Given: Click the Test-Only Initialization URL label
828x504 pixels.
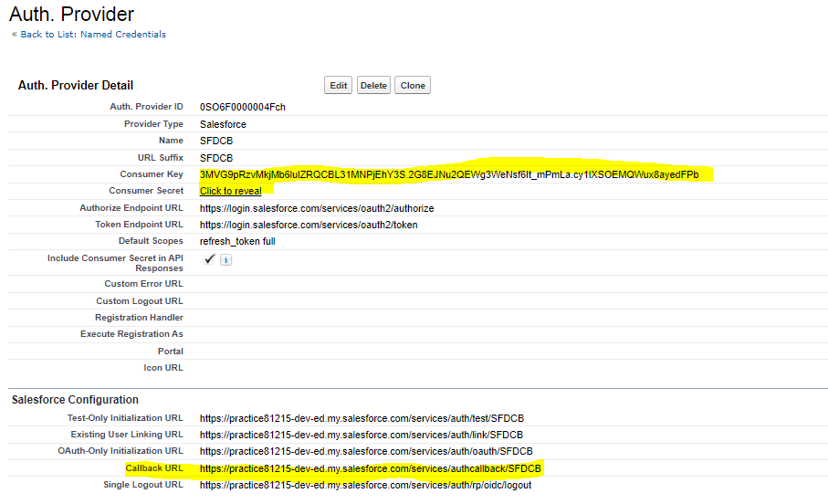Looking at the screenshot, I should (x=125, y=418).
